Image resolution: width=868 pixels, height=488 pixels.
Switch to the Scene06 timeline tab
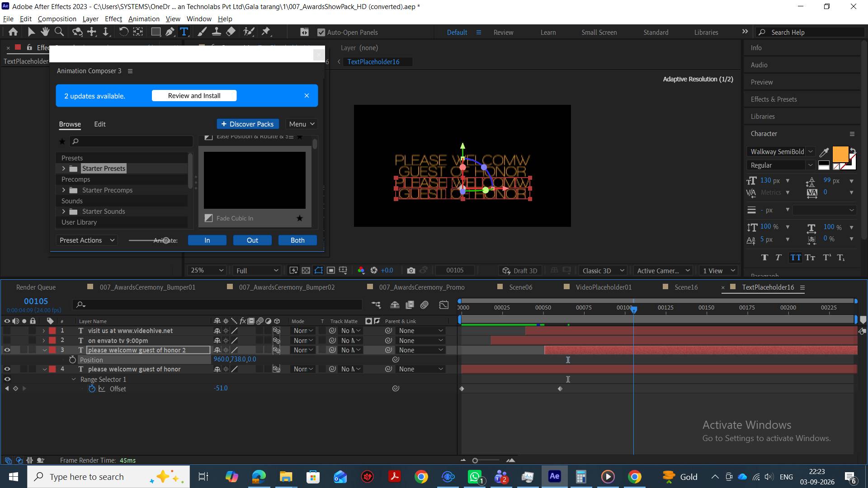tap(520, 287)
